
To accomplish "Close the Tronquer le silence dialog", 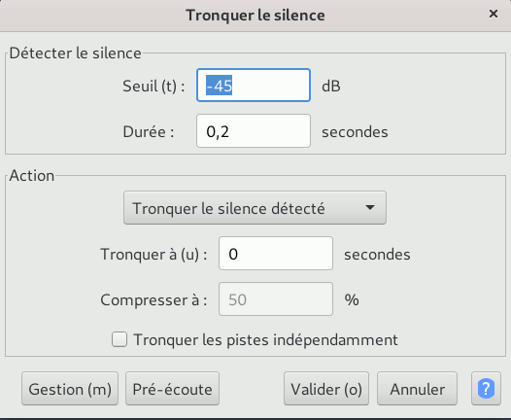I will [x=494, y=14].
